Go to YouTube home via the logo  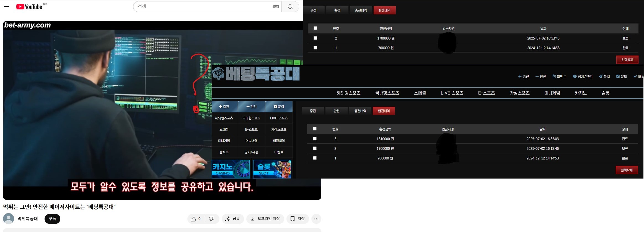click(29, 7)
